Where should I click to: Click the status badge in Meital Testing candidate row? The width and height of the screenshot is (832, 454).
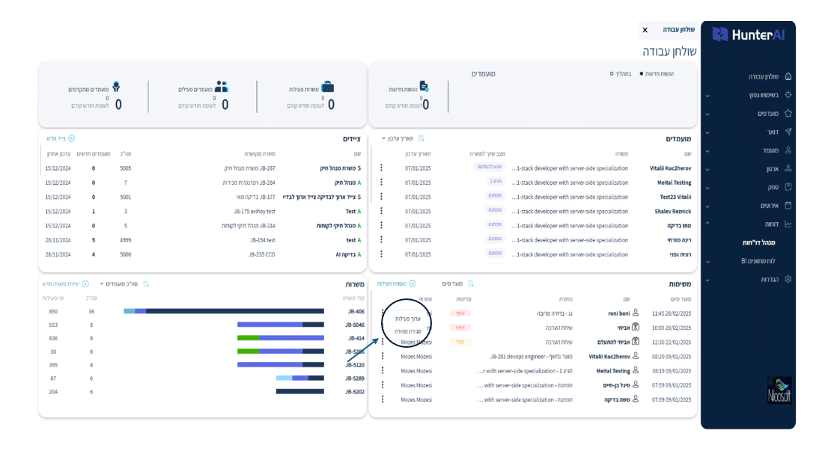pyautogui.click(x=495, y=181)
